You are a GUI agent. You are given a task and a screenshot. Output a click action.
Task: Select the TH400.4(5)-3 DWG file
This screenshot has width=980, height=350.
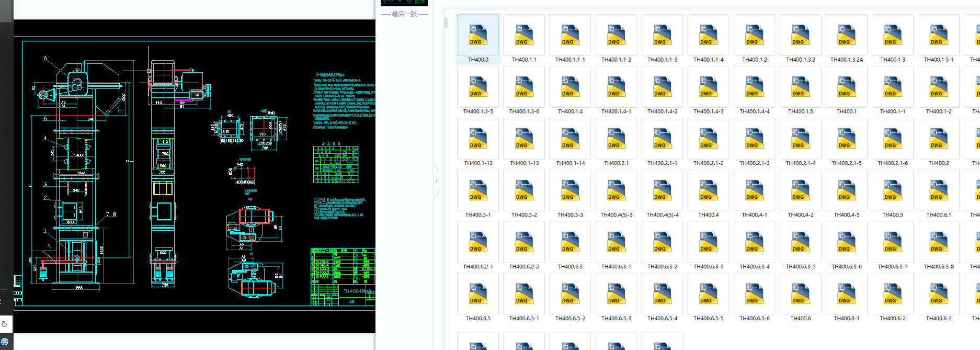pos(616,190)
